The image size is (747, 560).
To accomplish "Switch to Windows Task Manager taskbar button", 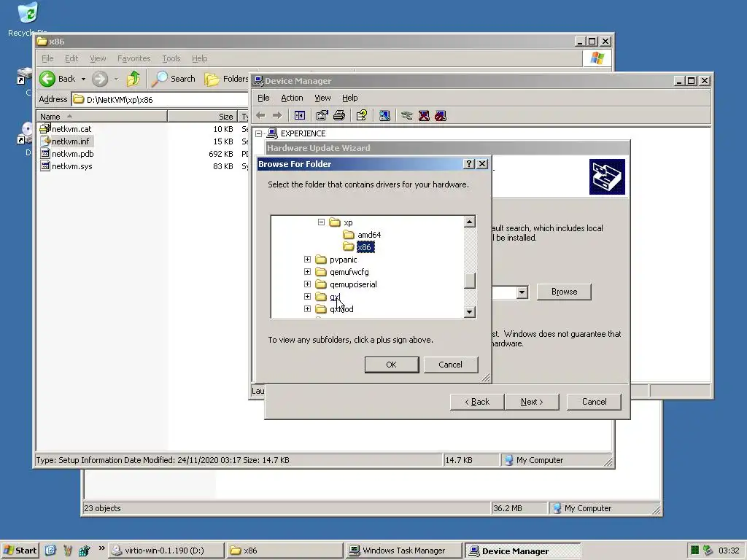I will (403, 551).
